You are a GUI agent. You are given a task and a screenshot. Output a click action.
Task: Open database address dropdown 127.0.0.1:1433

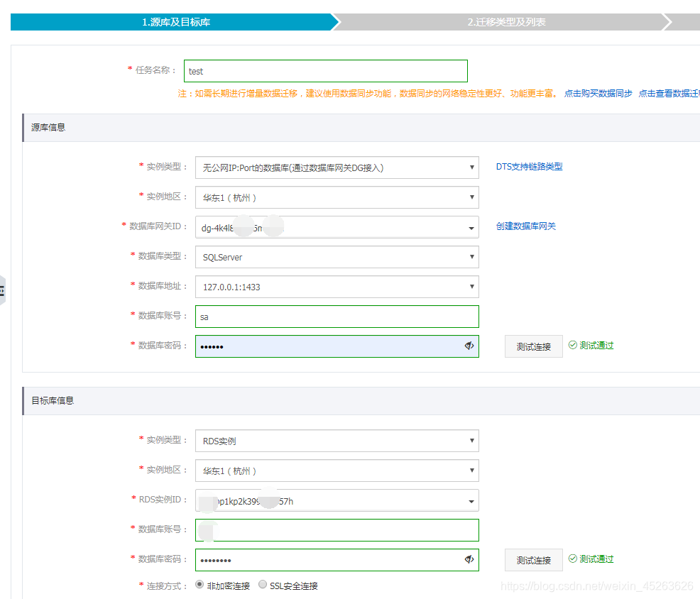tap(337, 287)
